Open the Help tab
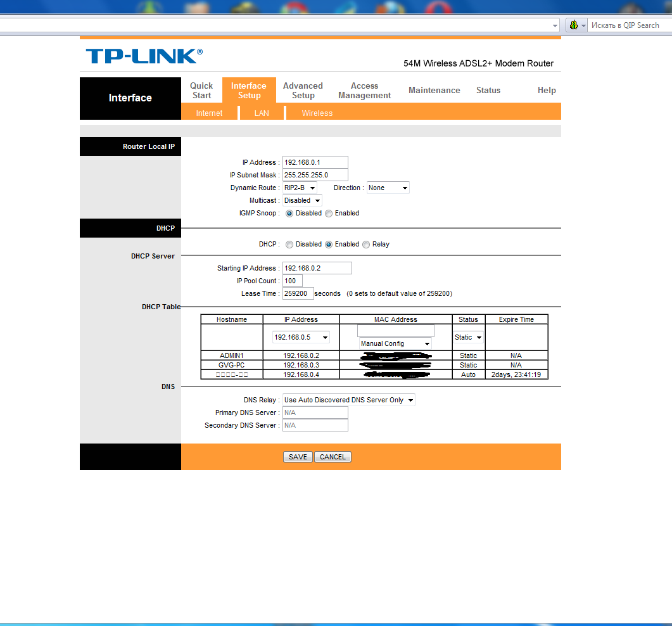 coord(547,91)
